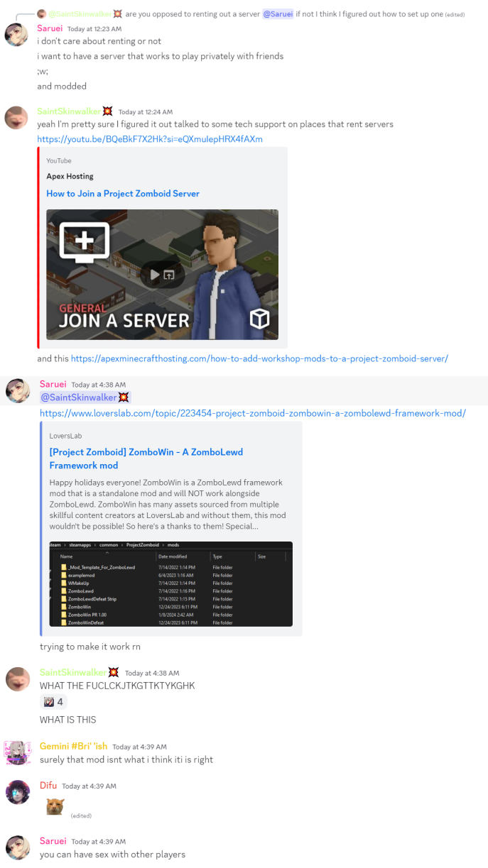488x868 pixels.
Task: Open Difu's profile avatar
Action: point(16,792)
